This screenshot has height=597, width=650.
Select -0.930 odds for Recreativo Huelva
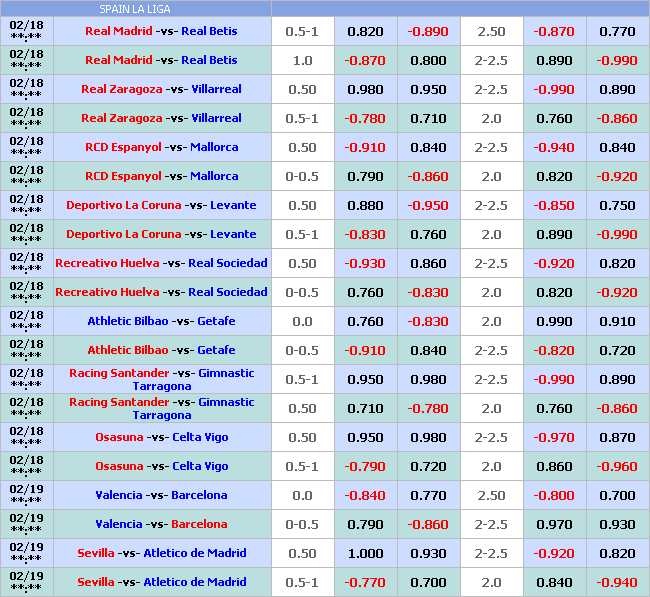(x=365, y=263)
